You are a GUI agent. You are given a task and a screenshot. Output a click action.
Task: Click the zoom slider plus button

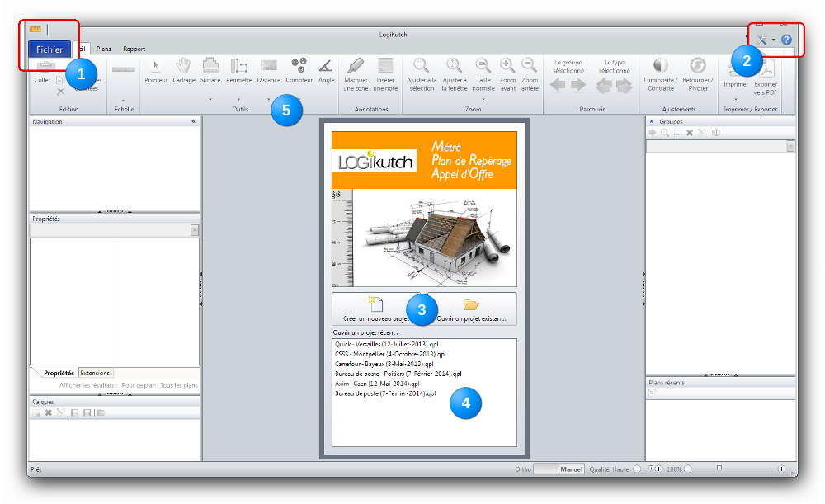[781, 469]
